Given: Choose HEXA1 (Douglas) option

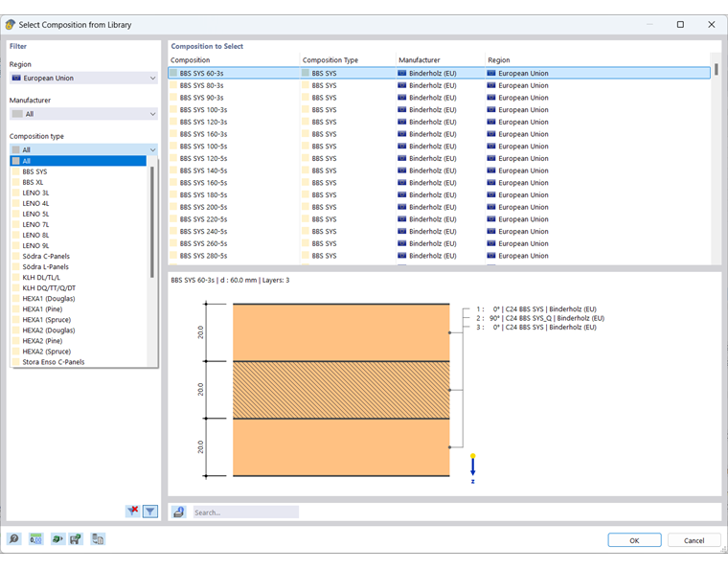Looking at the screenshot, I should 78,299.
